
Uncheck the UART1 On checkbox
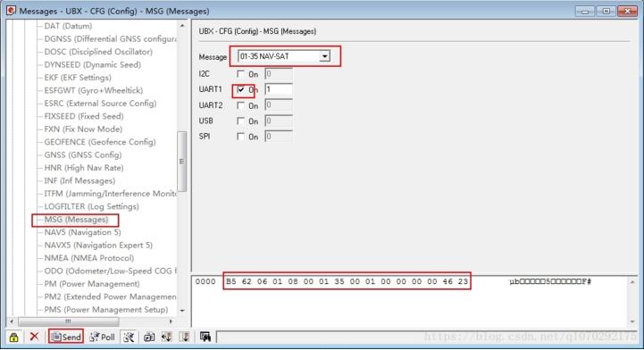pyautogui.click(x=240, y=89)
